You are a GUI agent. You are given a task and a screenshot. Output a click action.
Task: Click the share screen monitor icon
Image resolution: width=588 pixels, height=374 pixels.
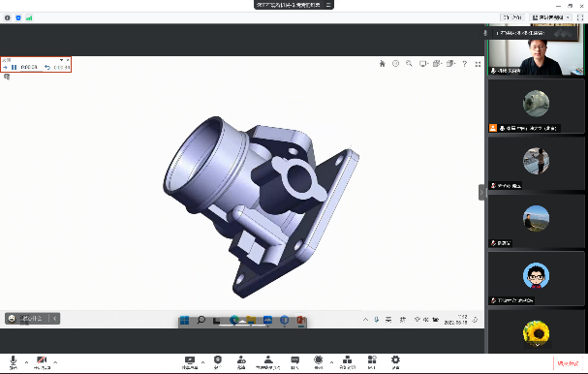tap(190, 362)
